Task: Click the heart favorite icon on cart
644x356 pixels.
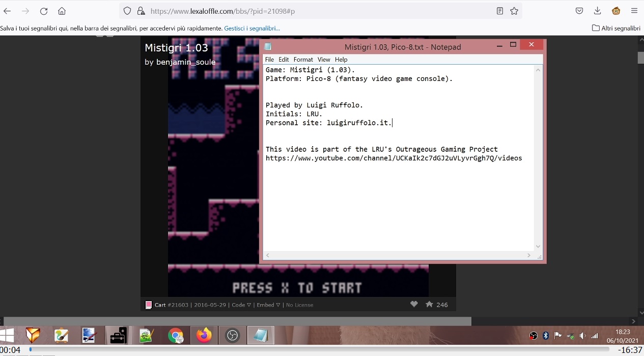Action: 414,304
